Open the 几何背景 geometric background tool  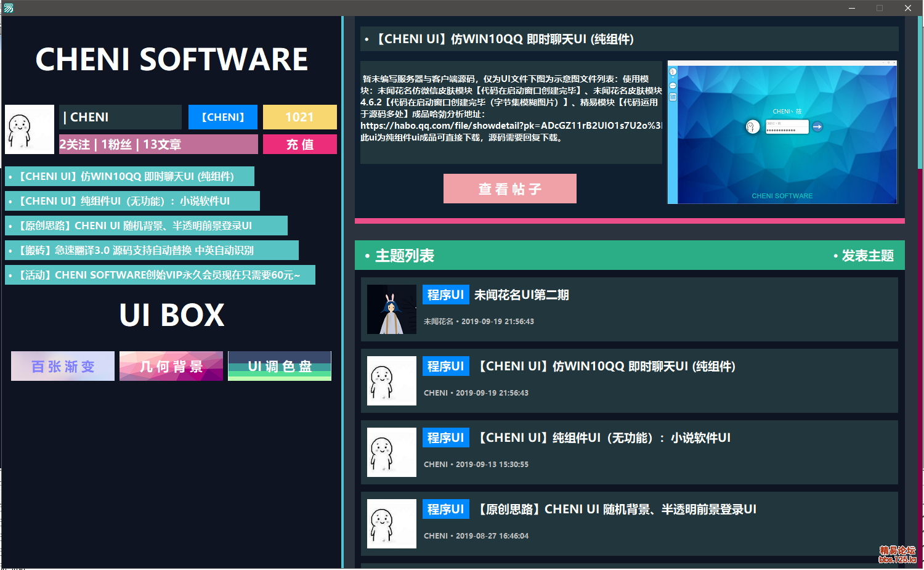171,366
